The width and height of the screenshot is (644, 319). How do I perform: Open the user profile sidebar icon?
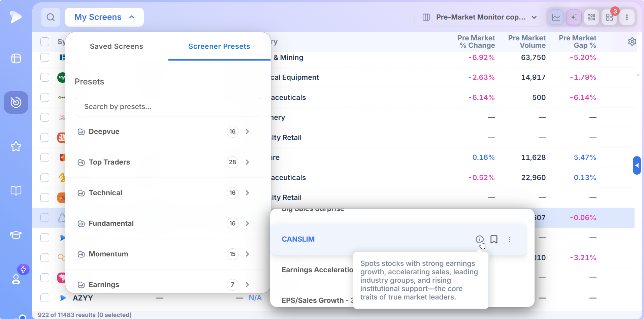tap(16, 279)
